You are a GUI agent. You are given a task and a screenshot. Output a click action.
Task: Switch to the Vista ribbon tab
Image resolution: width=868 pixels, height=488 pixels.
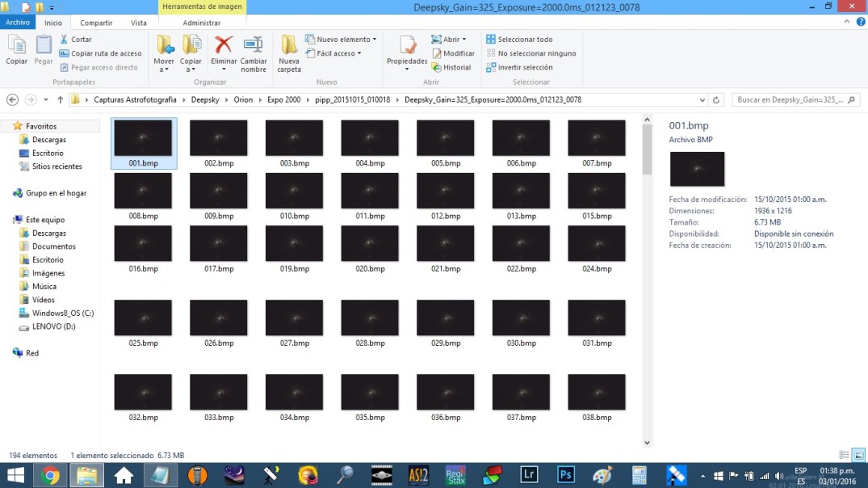139,23
